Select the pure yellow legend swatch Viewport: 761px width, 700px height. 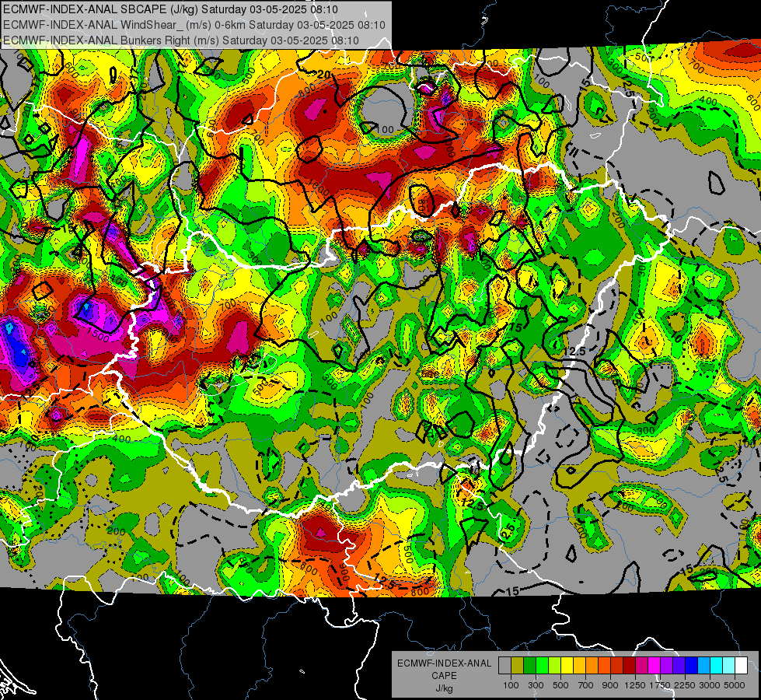[567, 666]
